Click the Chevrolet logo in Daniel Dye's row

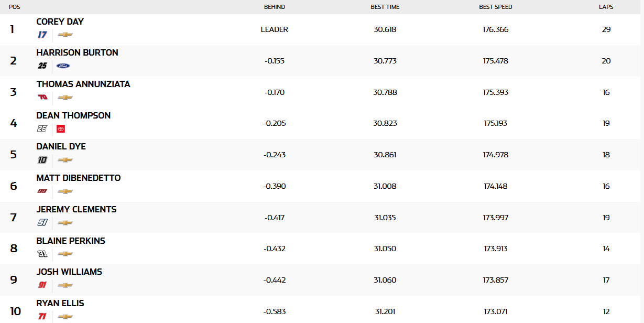65,160
